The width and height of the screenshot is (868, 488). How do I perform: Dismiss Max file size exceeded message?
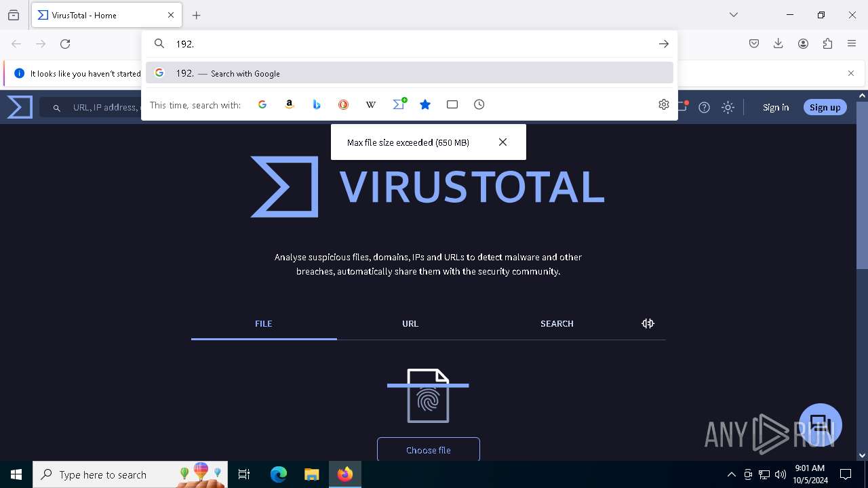click(x=502, y=142)
